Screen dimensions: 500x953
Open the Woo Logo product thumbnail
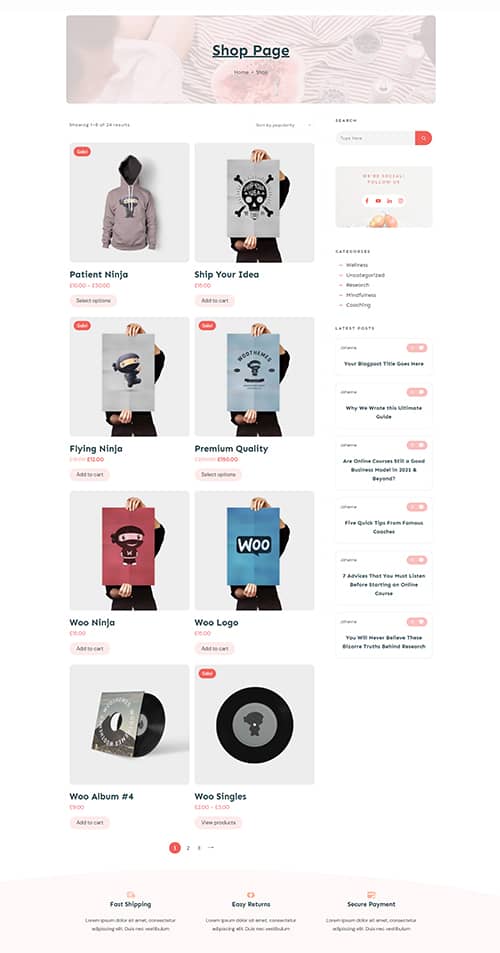[254, 550]
